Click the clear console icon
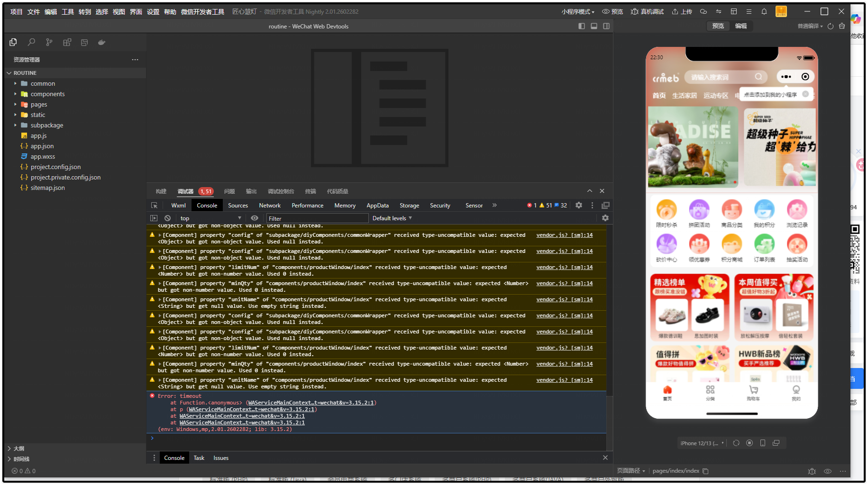This screenshot has width=868, height=485. [167, 218]
